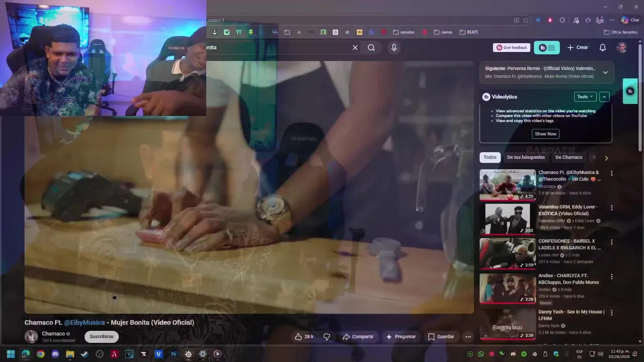
Task: Open the BEATS bookmarks folder
Action: 469,32
